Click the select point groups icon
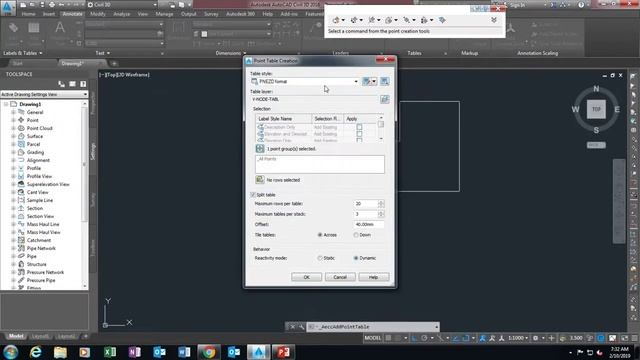Viewport: 640px width, 360px height. [260, 149]
